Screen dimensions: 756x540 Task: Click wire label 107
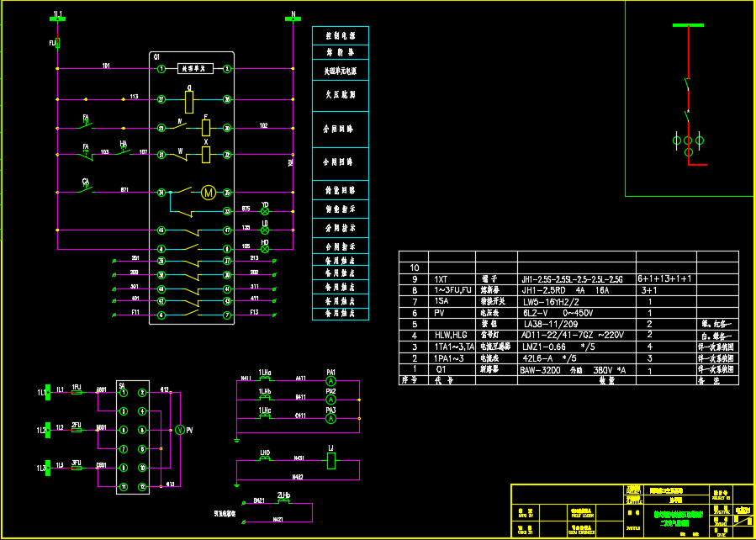[x=143, y=151]
